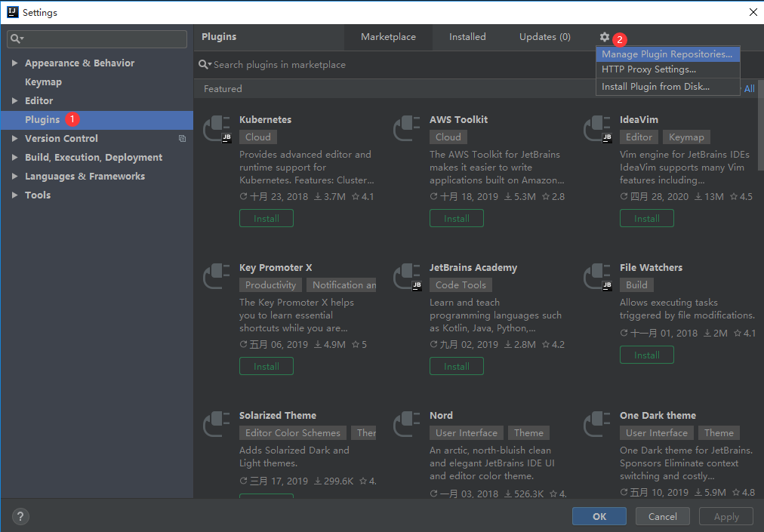
Task: Click the Solarized Theme plugin icon
Action: click(x=217, y=424)
